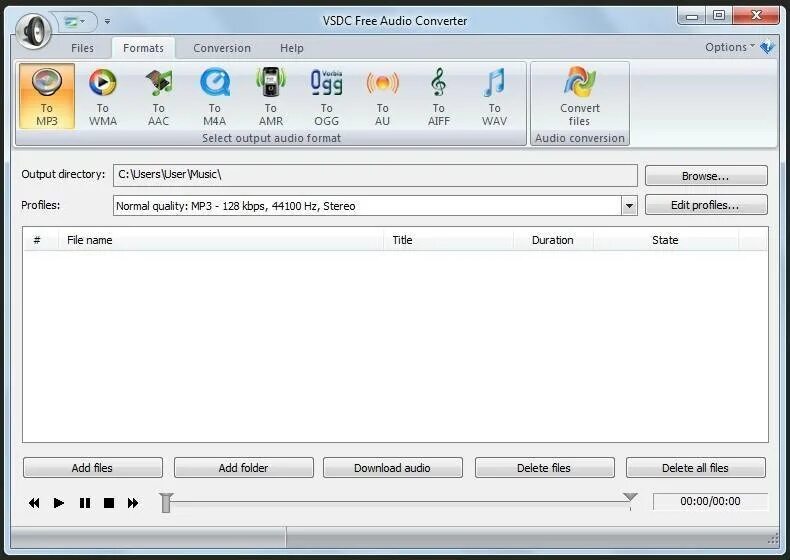Minimize the VSDC Free Audio Converter window
This screenshot has height=560, width=790.
pyautogui.click(x=692, y=16)
